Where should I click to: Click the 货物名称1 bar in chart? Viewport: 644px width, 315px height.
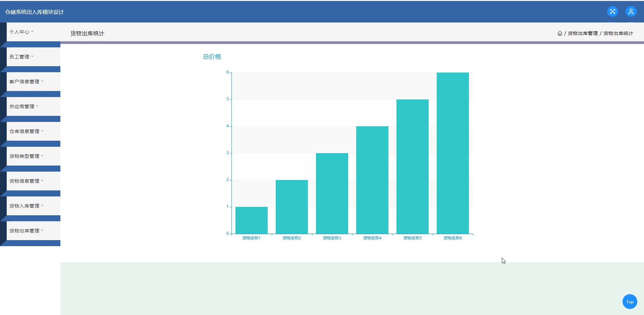[252, 220]
